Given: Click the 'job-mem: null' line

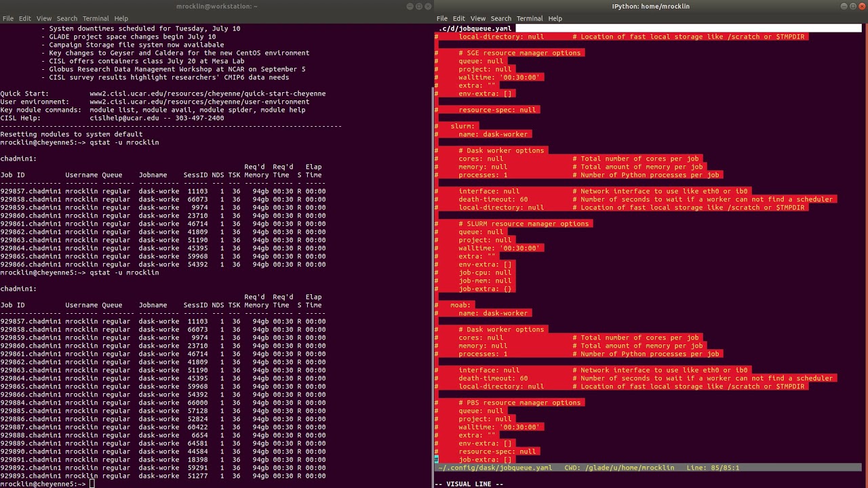Looking at the screenshot, I should click(485, 281).
